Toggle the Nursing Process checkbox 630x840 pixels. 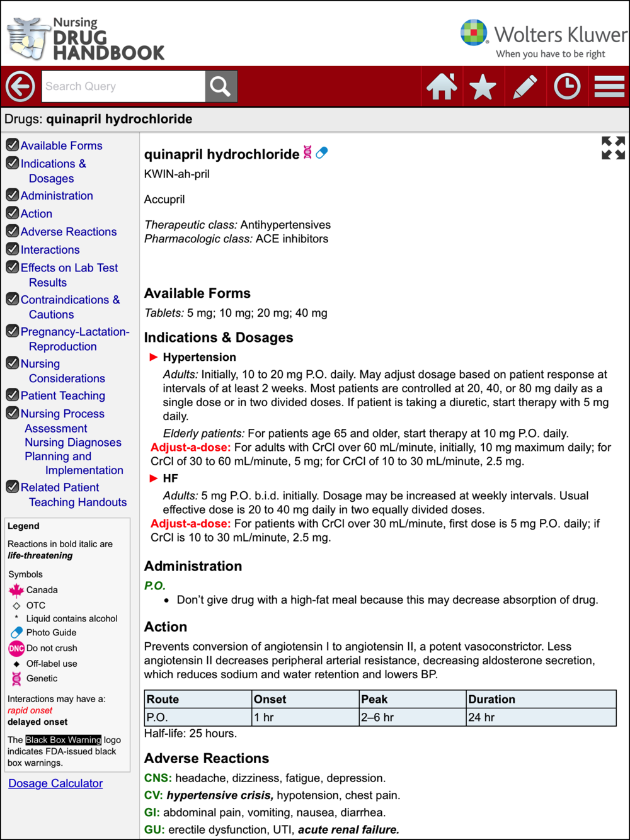12,413
